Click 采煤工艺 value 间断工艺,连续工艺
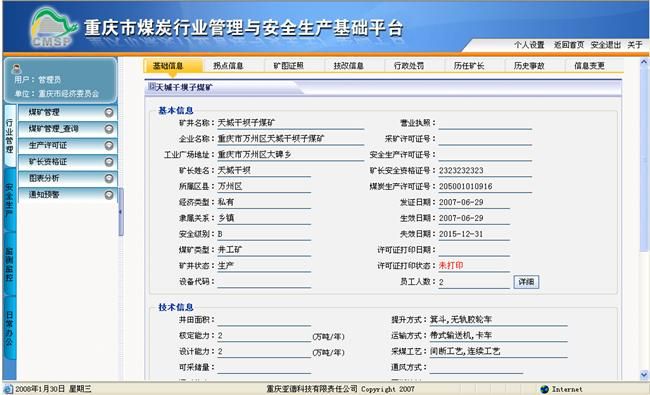650x395 pixels. (465, 351)
